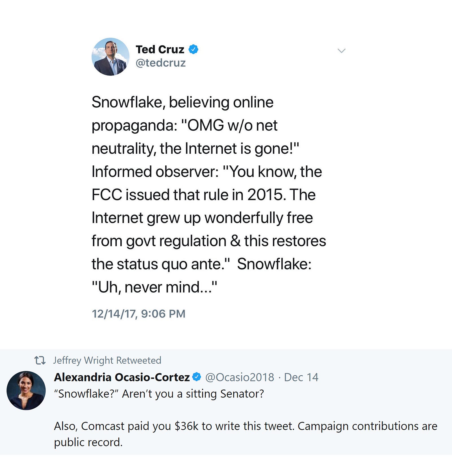Click the "Uh, never mind..." closing line
Image resolution: width=452 pixels, height=476 pixels.
tap(155, 287)
